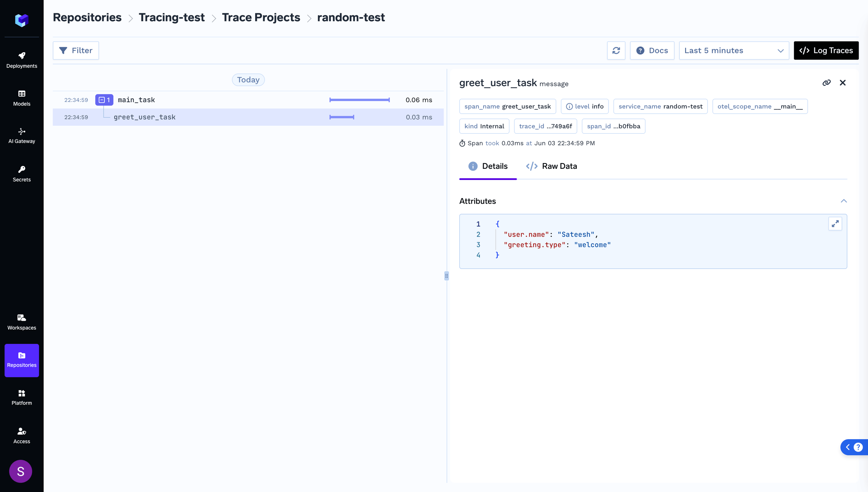Viewport: 868px width, 492px height.
Task: Select the Details tab
Action: click(488, 166)
